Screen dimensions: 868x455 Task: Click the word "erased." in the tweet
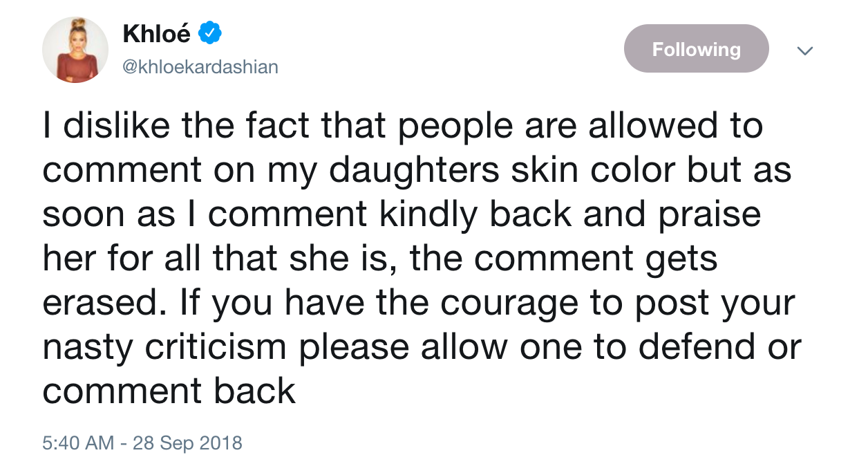coord(95,304)
